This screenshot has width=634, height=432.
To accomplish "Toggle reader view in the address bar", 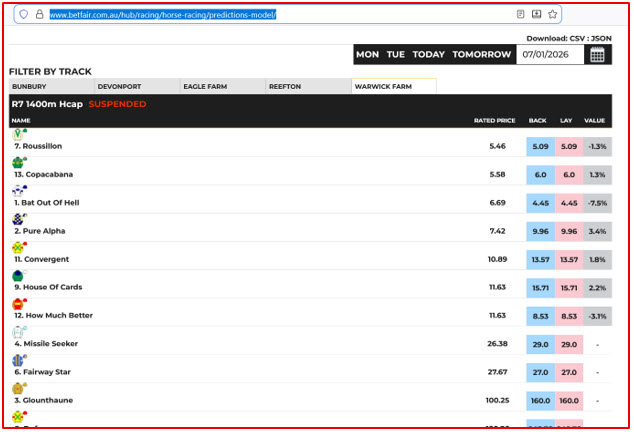I will click(x=520, y=15).
